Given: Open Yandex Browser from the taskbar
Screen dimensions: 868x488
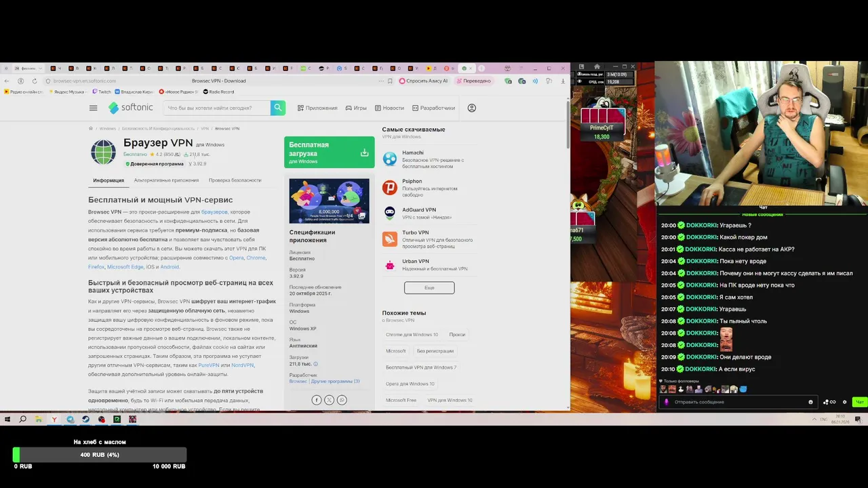Looking at the screenshot, I should tap(54, 420).
